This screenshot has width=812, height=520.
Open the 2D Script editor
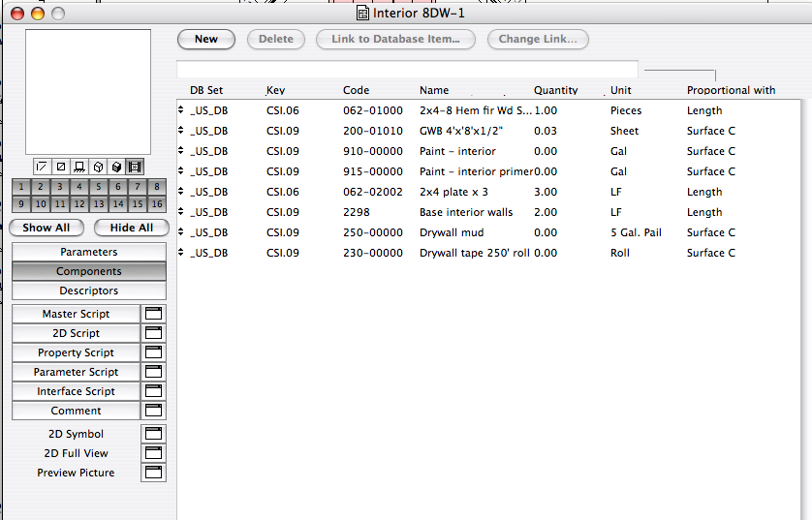77,333
